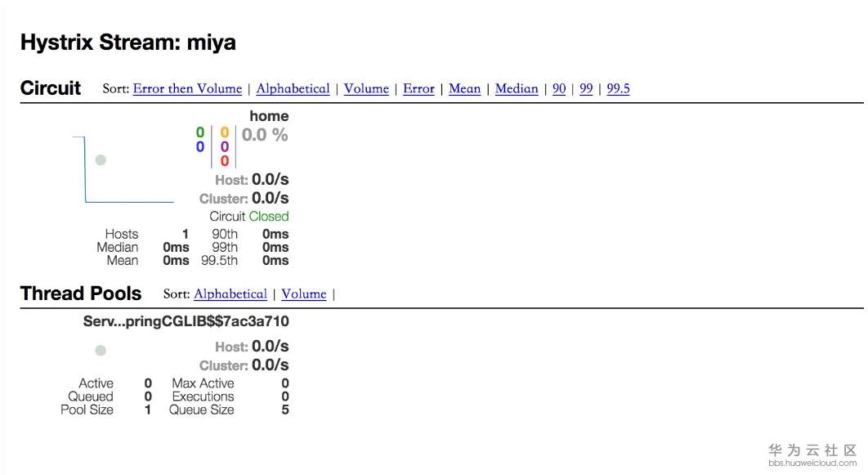Click the home circuit Host rate value
Image resolution: width=868 pixels, height=475 pixels.
point(271,179)
